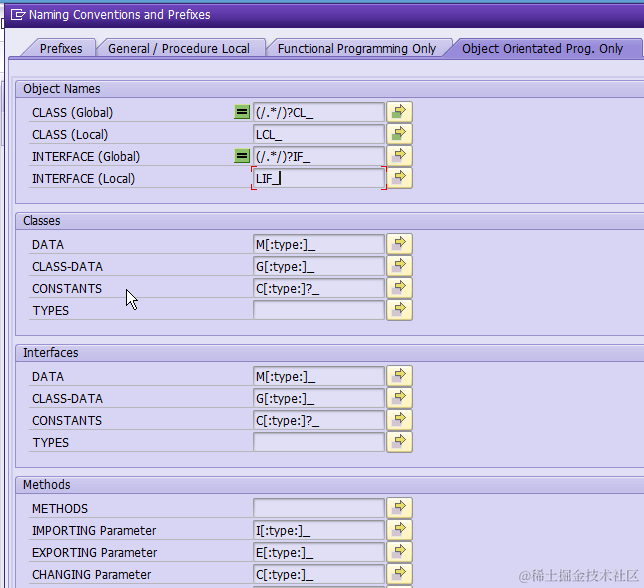Open Functional Programming Only tab
This screenshot has height=588, width=644.
356,48
